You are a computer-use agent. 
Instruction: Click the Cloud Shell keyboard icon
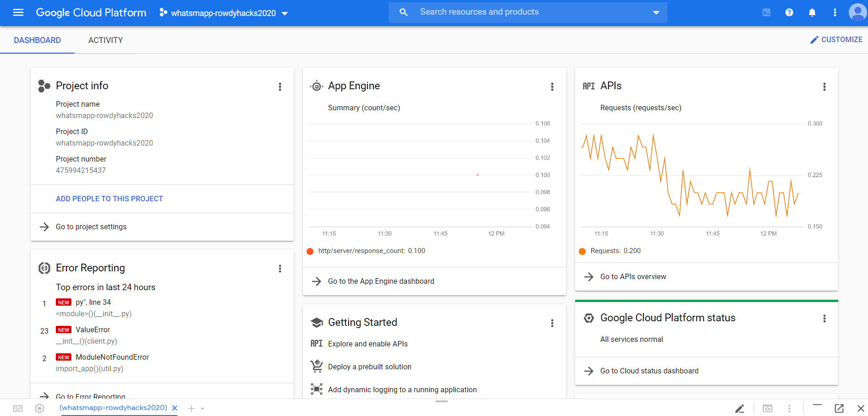point(18,408)
